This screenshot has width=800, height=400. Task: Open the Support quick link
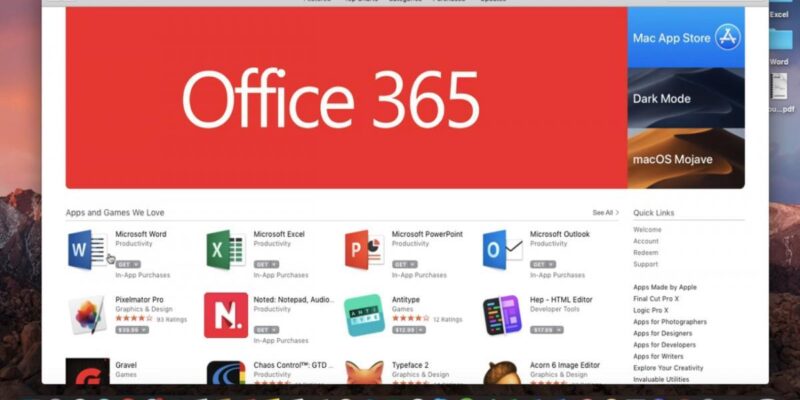click(645, 264)
